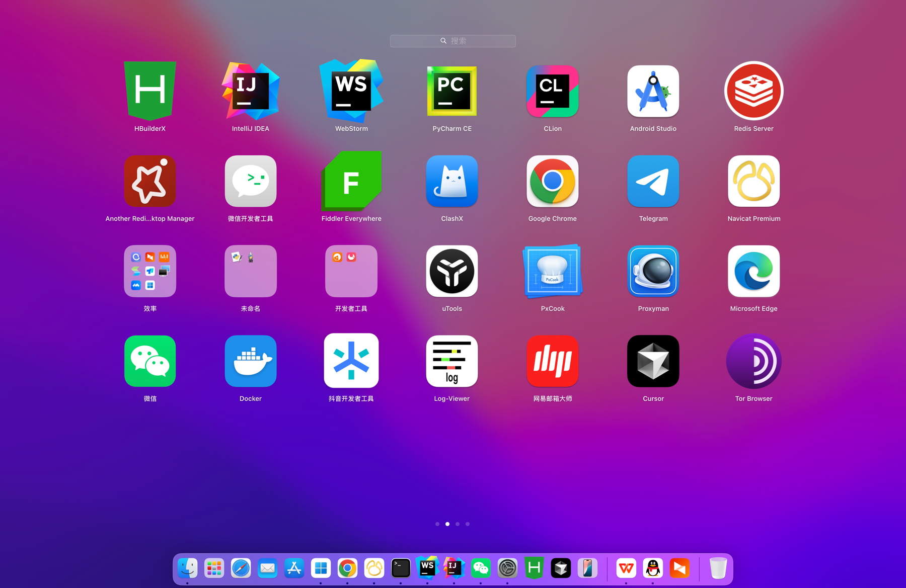This screenshot has width=906, height=588.
Task: Open HBuilderX from the Dock
Action: [534, 568]
